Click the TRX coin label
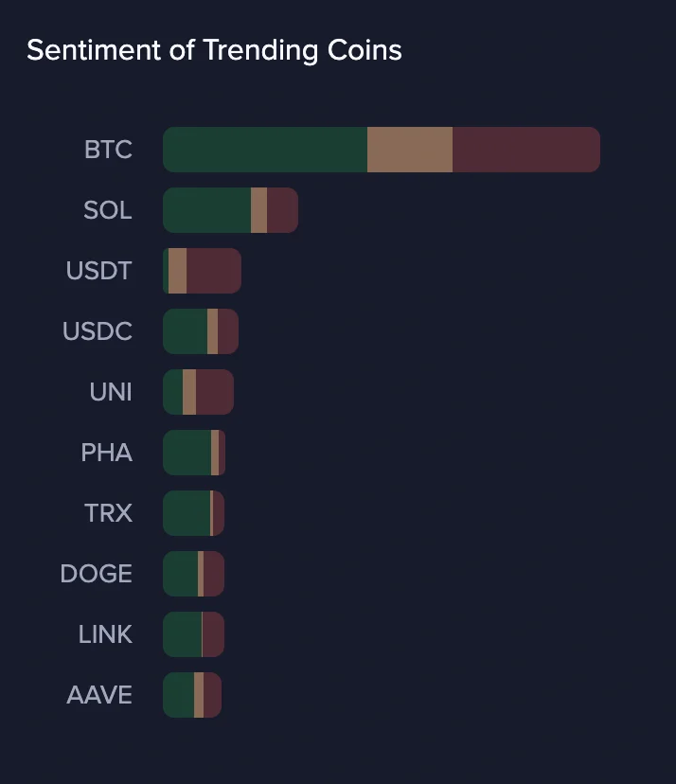The width and height of the screenshot is (676, 784). pyautogui.click(x=108, y=513)
